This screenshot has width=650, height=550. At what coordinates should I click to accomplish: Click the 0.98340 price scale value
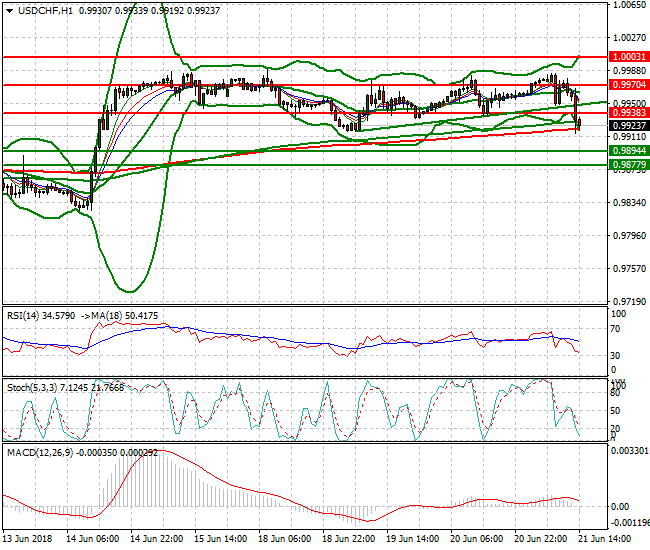tap(629, 202)
